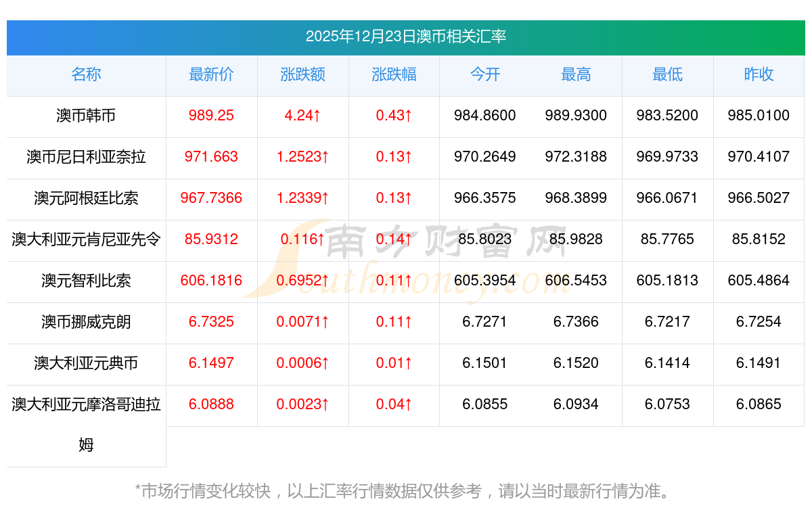Click highest value 606.5453
Screen dimensions: 812x512
(576, 281)
